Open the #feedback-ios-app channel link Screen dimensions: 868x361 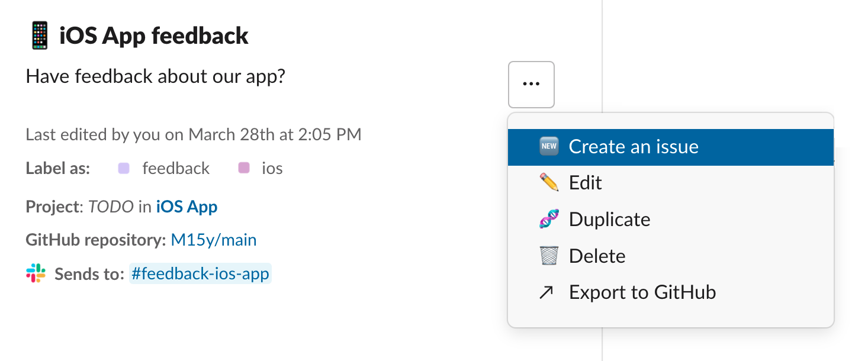[x=200, y=274]
